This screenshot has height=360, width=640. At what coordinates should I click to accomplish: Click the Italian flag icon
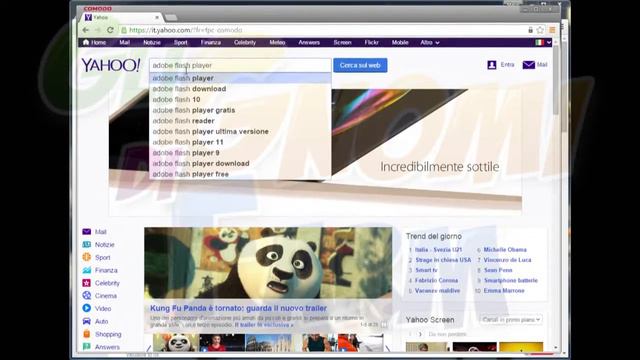540,42
